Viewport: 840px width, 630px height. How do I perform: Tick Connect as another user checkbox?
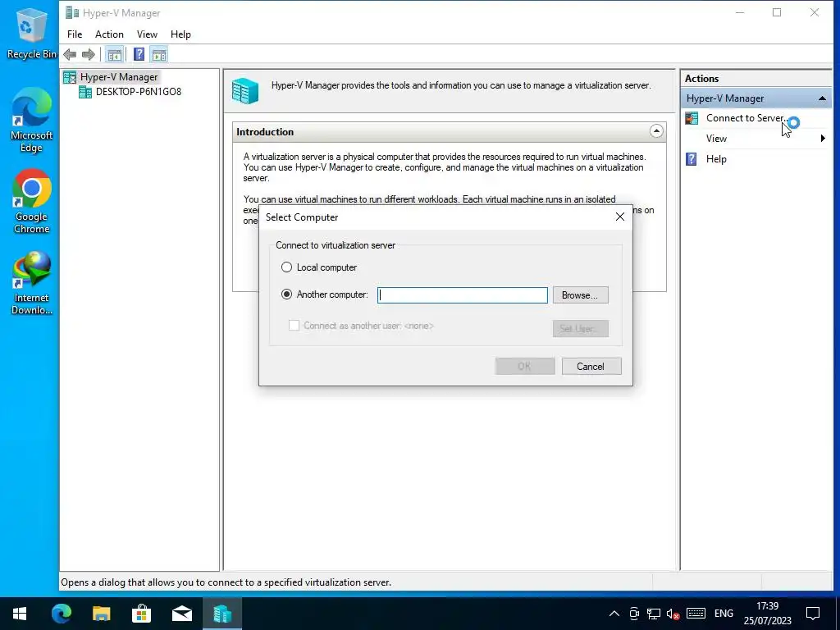pyautogui.click(x=294, y=325)
